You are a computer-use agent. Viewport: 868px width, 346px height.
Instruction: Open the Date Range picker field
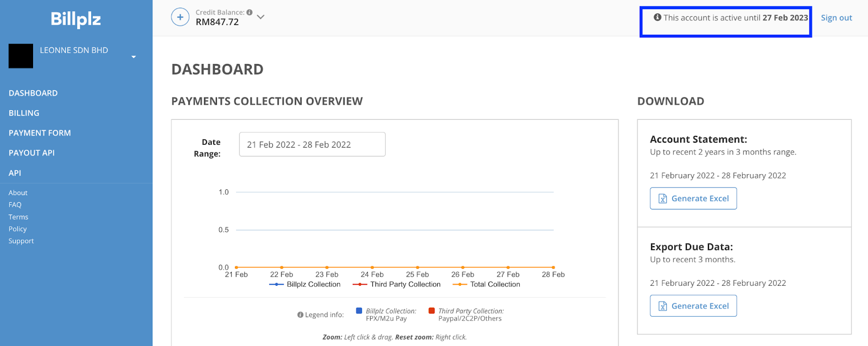tap(312, 144)
